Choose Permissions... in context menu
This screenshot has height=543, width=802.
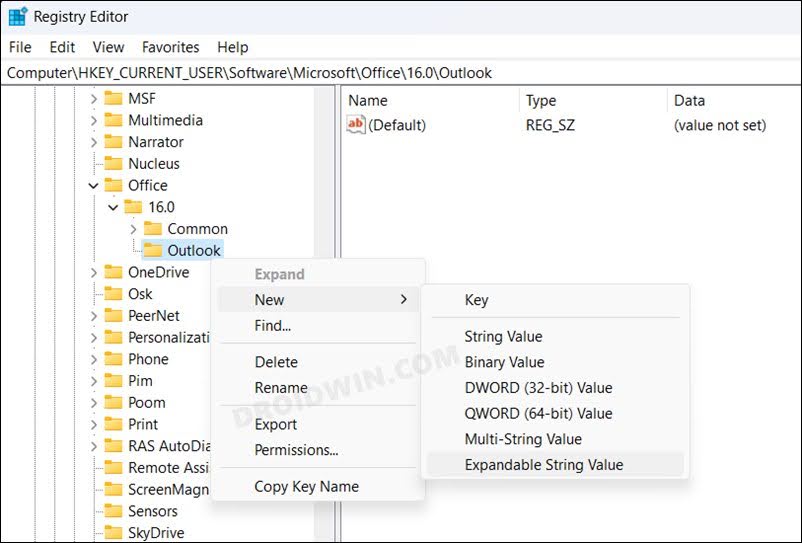tap(318, 450)
